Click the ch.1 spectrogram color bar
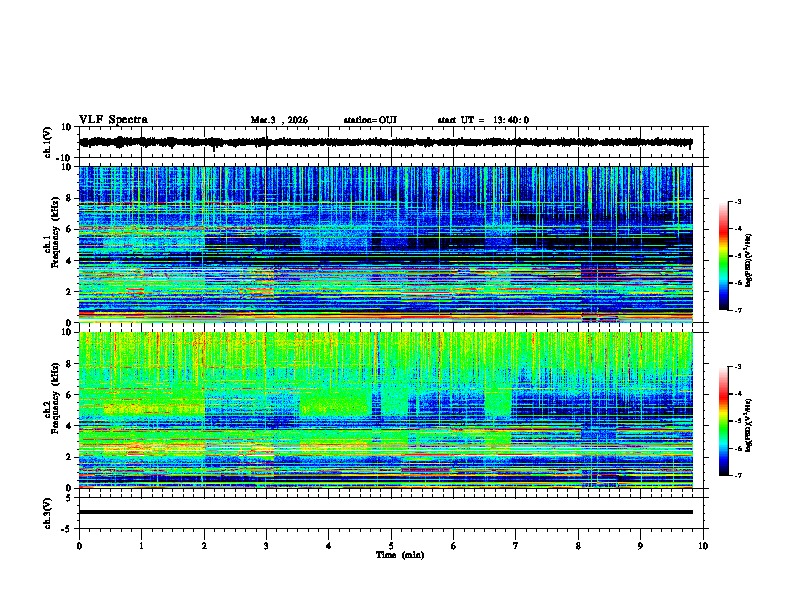Image resolution: width=792 pixels, height=612 pixels. [x=723, y=256]
